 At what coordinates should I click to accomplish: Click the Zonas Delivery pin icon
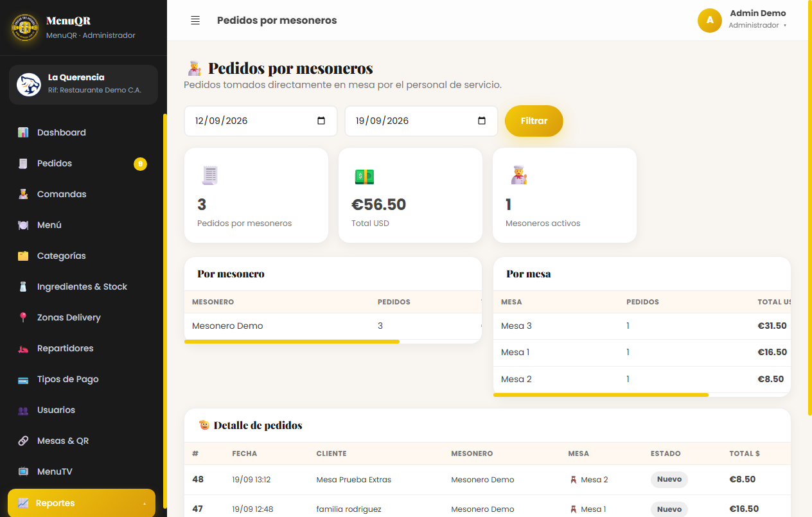click(23, 317)
